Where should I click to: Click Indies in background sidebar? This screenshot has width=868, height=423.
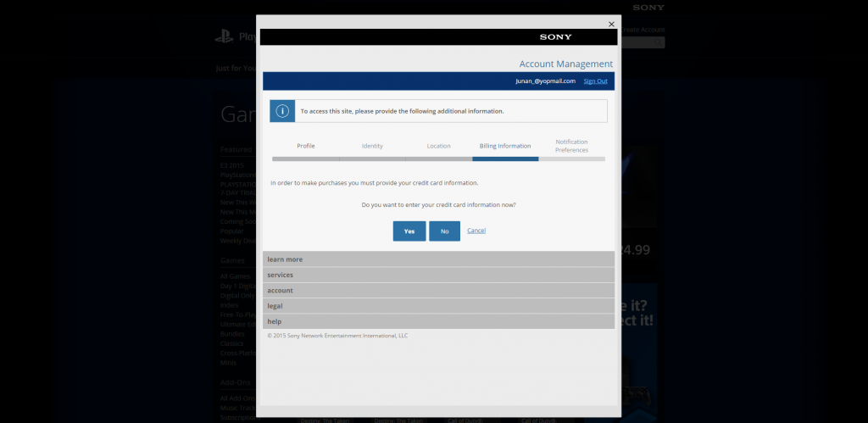[229, 305]
